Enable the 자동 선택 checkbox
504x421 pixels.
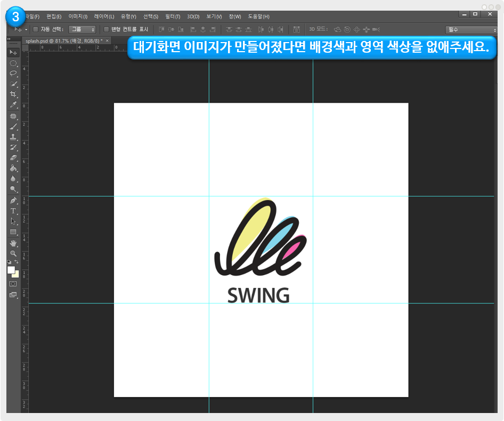(x=36, y=29)
